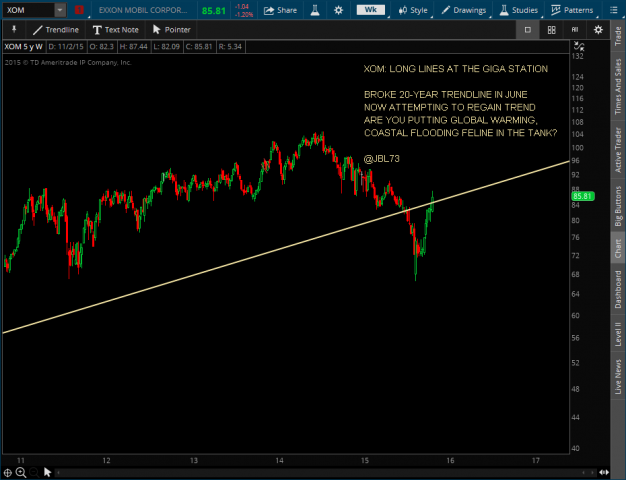
Task: Click the 'C: 85.81' close value
Action: pyautogui.click(x=199, y=47)
